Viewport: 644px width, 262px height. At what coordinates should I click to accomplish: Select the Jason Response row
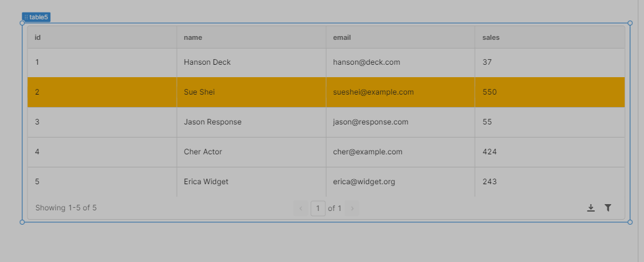(212, 122)
